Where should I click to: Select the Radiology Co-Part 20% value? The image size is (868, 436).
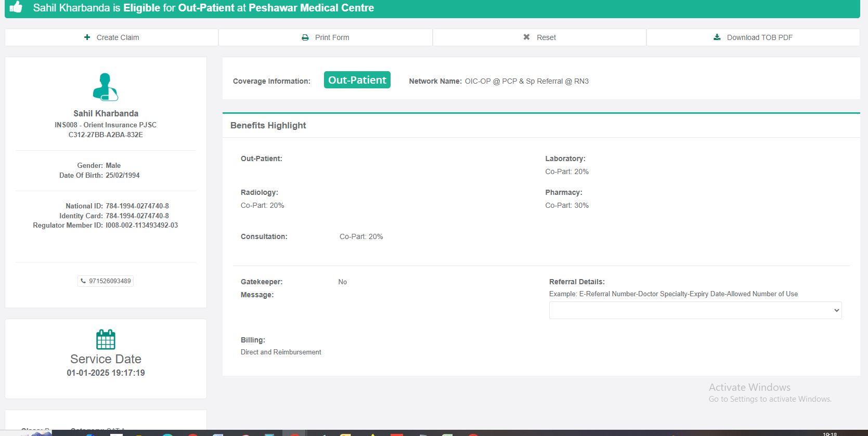pyautogui.click(x=263, y=205)
